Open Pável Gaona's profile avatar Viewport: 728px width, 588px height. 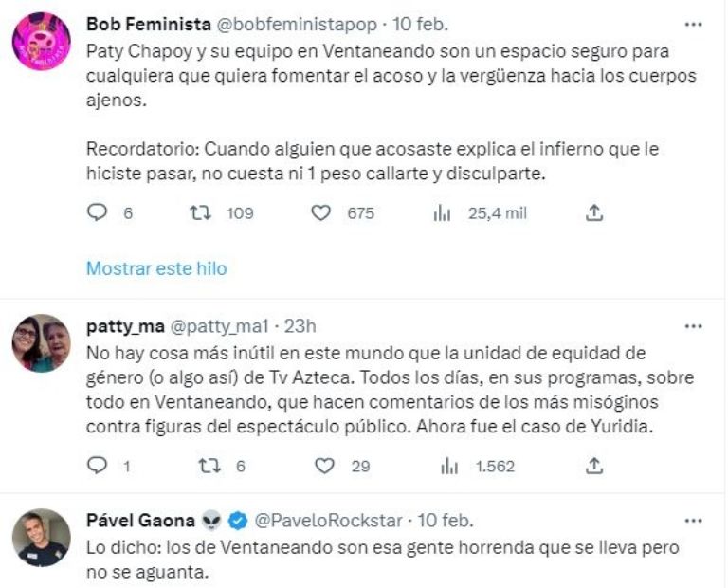[42, 538]
